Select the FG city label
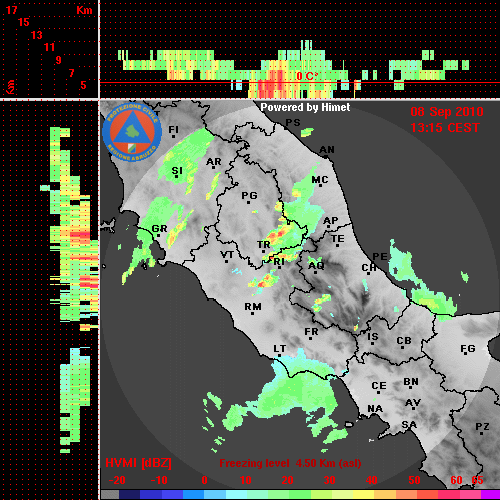The height and width of the screenshot is (500, 500). pyautogui.click(x=468, y=349)
